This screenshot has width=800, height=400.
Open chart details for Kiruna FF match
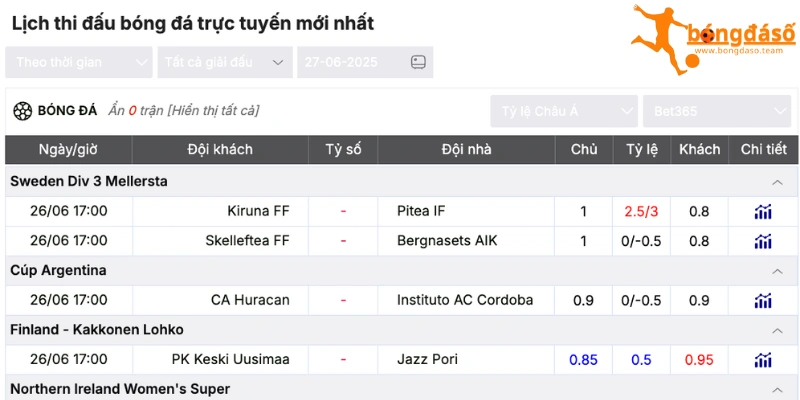(763, 211)
